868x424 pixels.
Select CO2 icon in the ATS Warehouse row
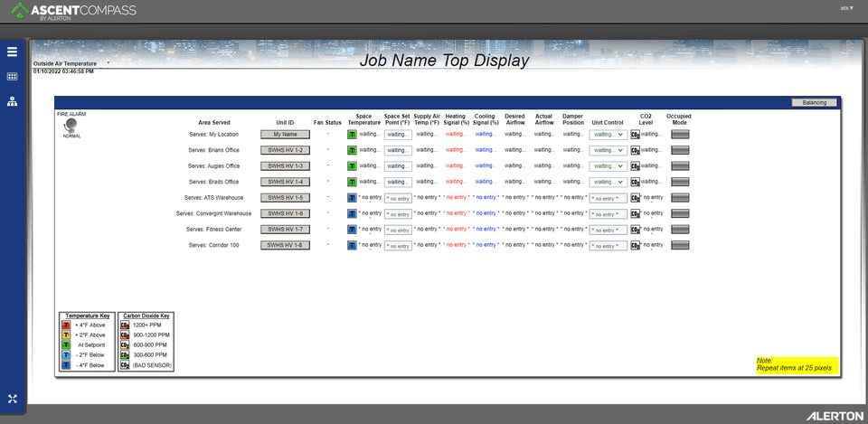click(x=635, y=198)
